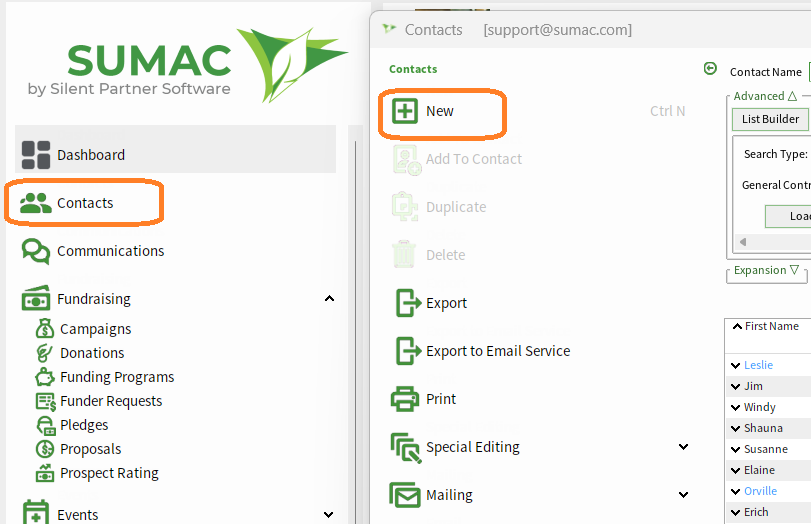Expand the Orville contact row
The height and width of the screenshot is (524, 811).
[x=735, y=491]
